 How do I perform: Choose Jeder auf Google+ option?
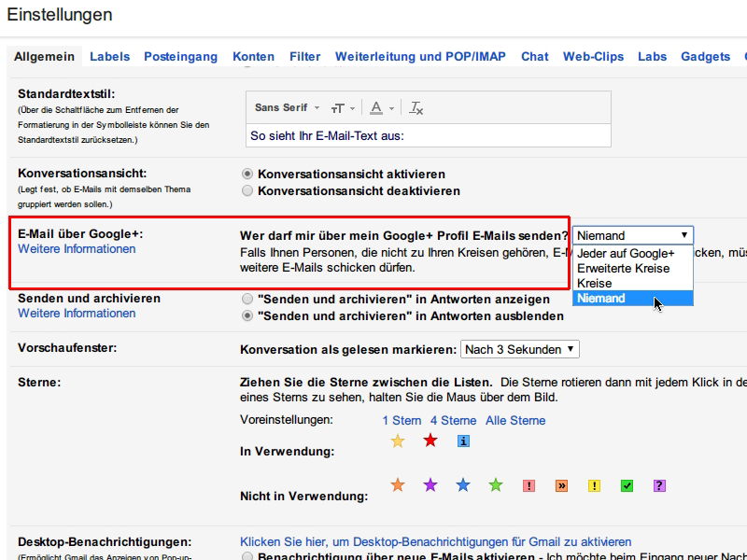click(633, 253)
